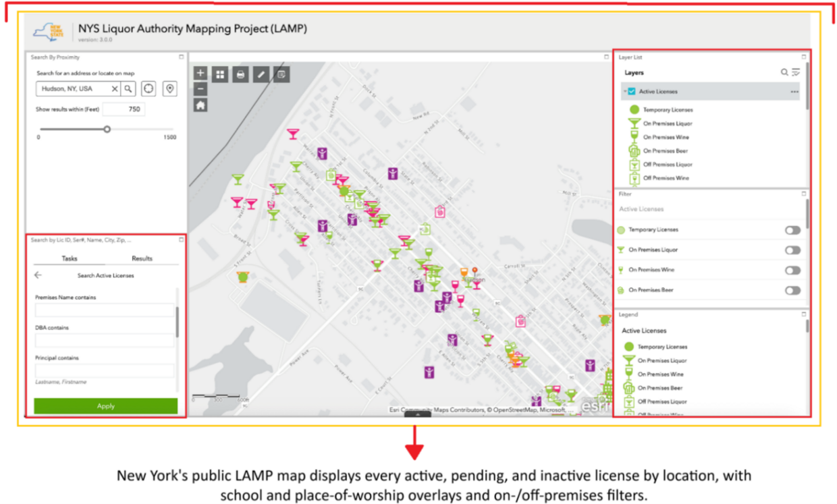The height and width of the screenshot is (504, 837).
Task: Clear the Hudson, NY, USA search text
Action: 115,89
